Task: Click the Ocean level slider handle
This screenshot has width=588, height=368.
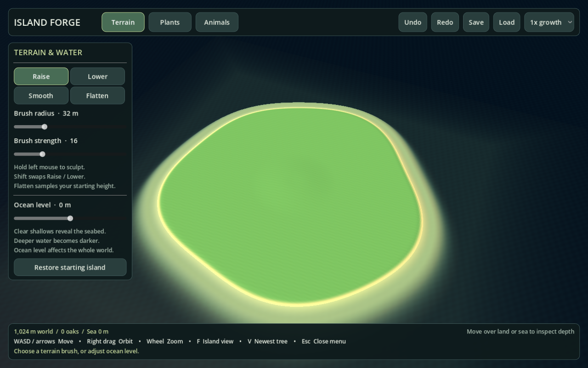Action: 70,218
